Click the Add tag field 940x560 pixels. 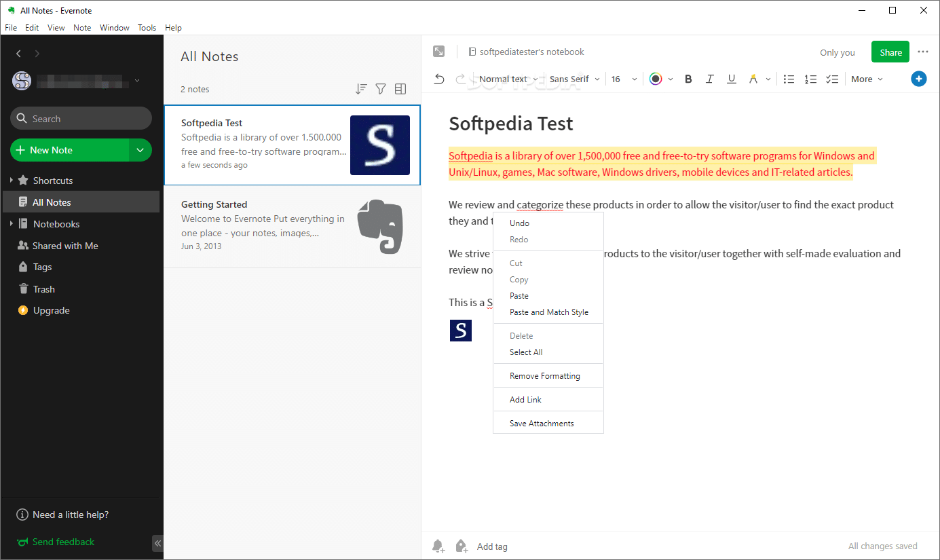[x=492, y=546]
